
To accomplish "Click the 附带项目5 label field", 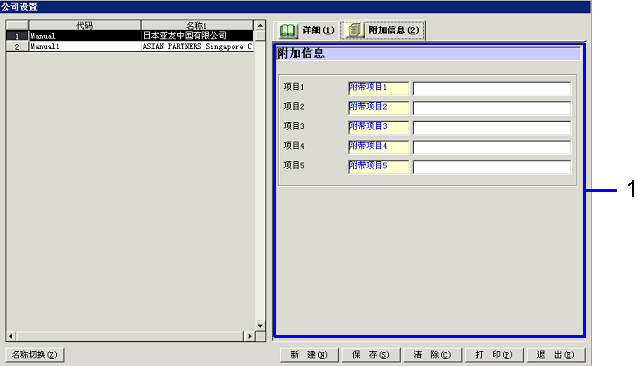I will click(x=378, y=166).
